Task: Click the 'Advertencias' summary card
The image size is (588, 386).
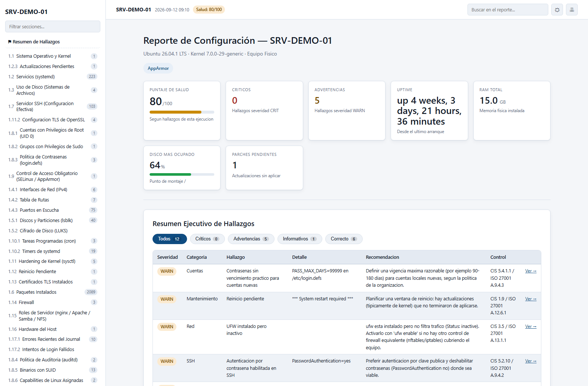Action: [x=347, y=111]
